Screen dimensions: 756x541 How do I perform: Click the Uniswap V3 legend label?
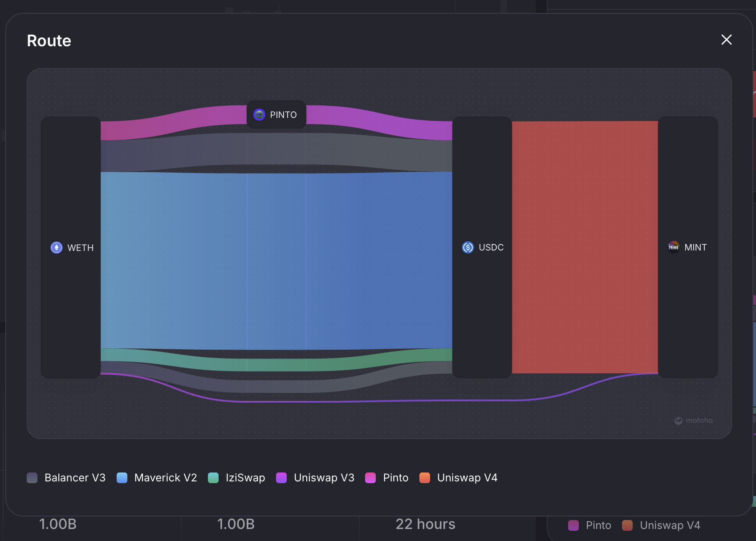tap(324, 478)
